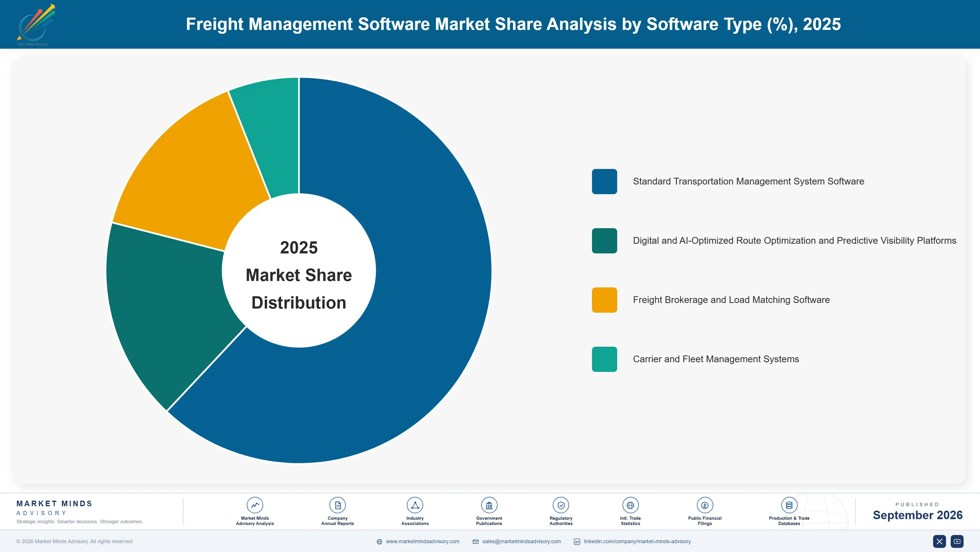Image resolution: width=980 pixels, height=552 pixels.
Task: Click the '2025 Market Share Distribution' center text
Action: pyautogui.click(x=299, y=275)
